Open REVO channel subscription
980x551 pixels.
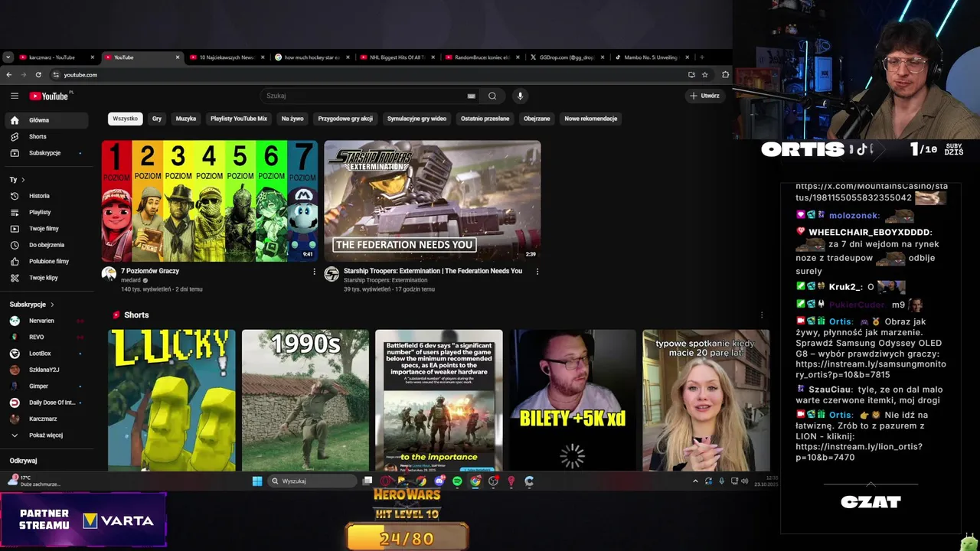coord(46,337)
